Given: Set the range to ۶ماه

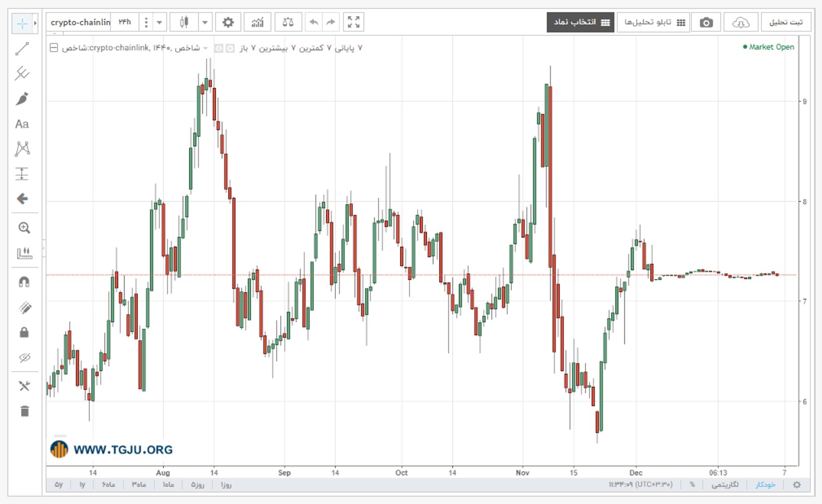Looking at the screenshot, I should tap(108, 485).
